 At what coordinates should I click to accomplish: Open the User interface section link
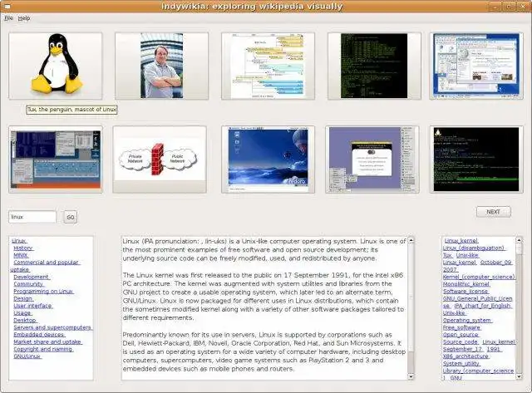(33, 306)
